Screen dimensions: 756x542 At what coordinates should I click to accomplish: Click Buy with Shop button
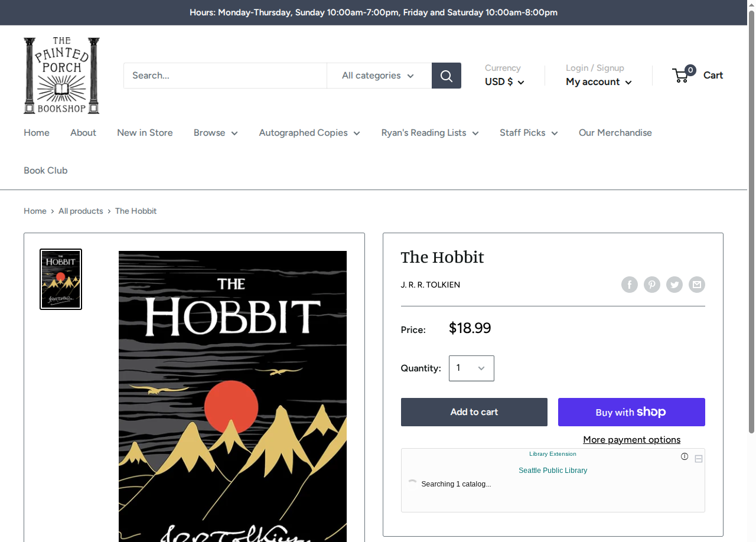pos(631,412)
